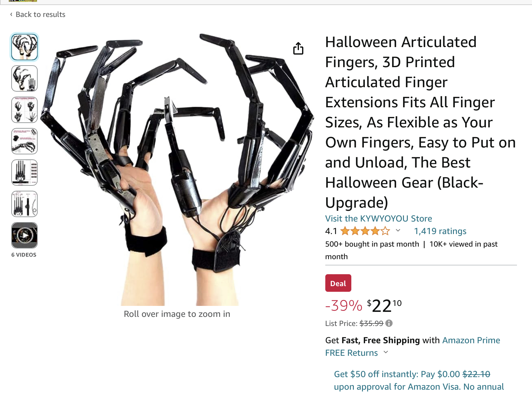Viewport: 532px width, 395px height.
Task: Click the share icon above product image
Action: point(298,48)
